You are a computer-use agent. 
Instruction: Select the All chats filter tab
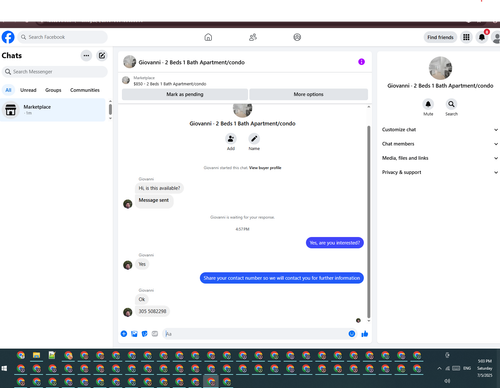click(x=8, y=90)
